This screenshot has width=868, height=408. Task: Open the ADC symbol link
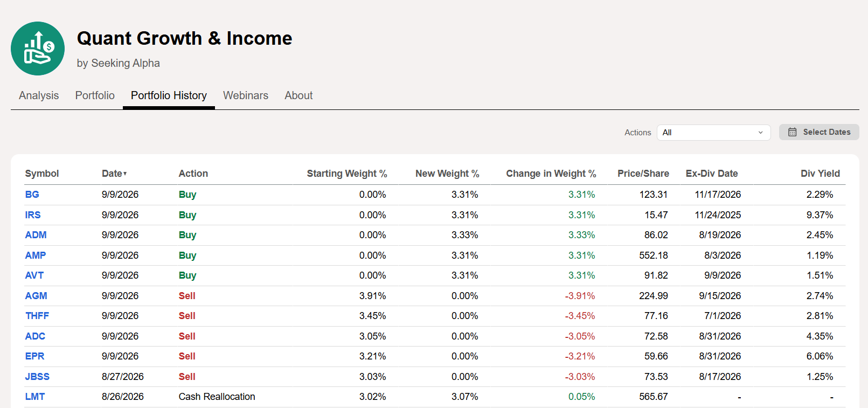pyautogui.click(x=35, y=336)
